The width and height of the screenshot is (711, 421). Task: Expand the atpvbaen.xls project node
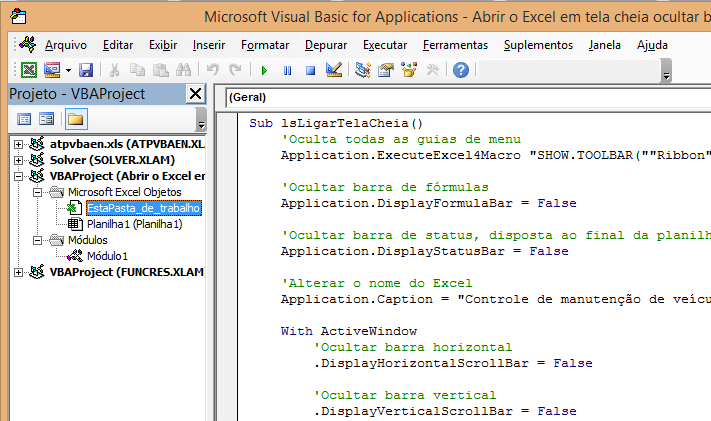20,144
